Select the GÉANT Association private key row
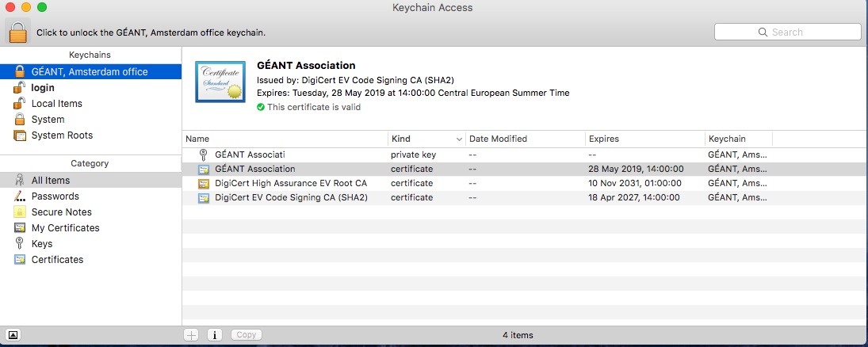Screen dimensions: 868x347 point(250,155)
